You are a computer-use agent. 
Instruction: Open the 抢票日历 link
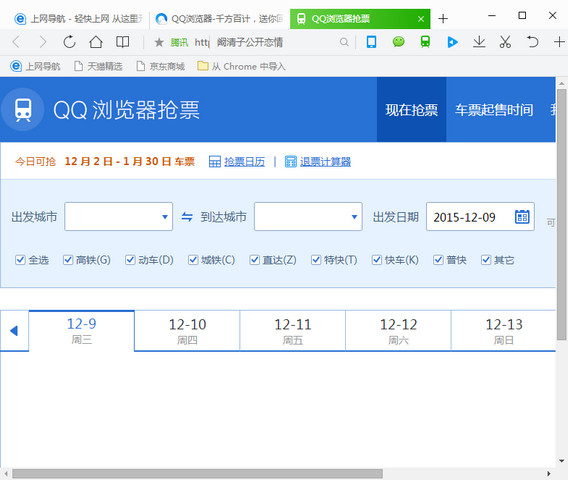pos(245,162)
